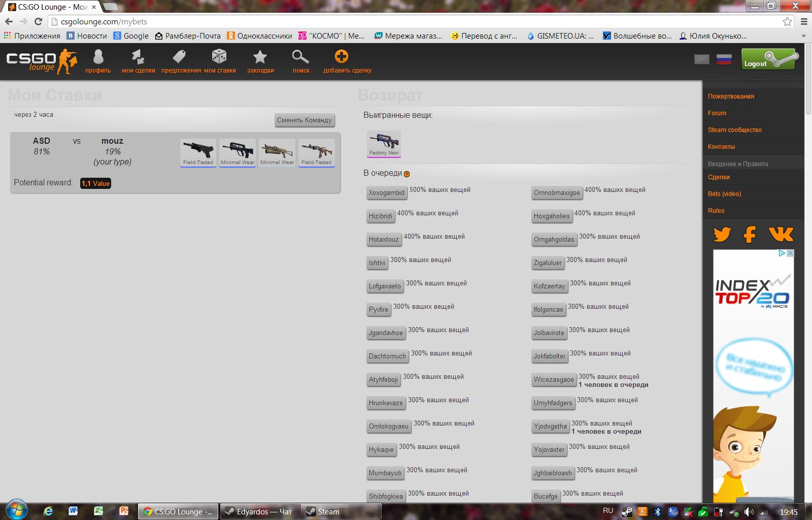Open the Windows Start menu

point(16,510)
